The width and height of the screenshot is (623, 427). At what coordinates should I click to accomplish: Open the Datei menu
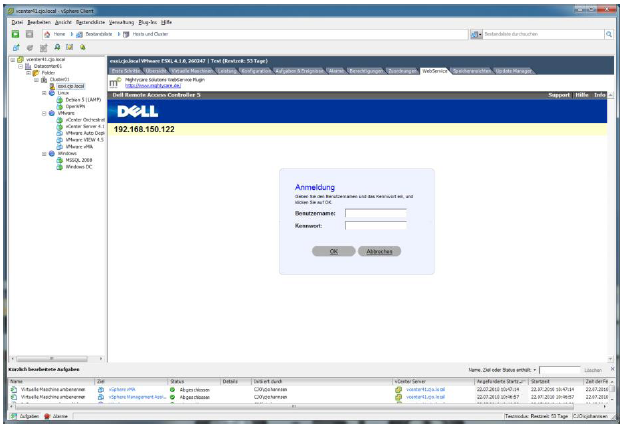tap(17, 23)
